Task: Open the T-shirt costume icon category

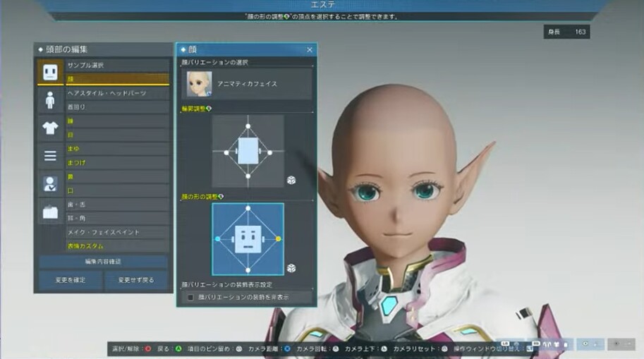Action: coord(50,128)
